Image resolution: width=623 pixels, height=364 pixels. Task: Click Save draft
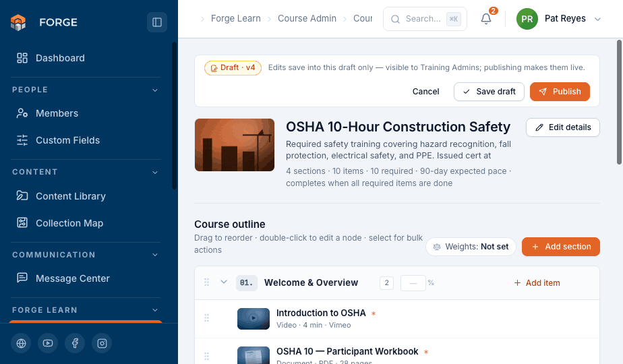pos(489,92)
